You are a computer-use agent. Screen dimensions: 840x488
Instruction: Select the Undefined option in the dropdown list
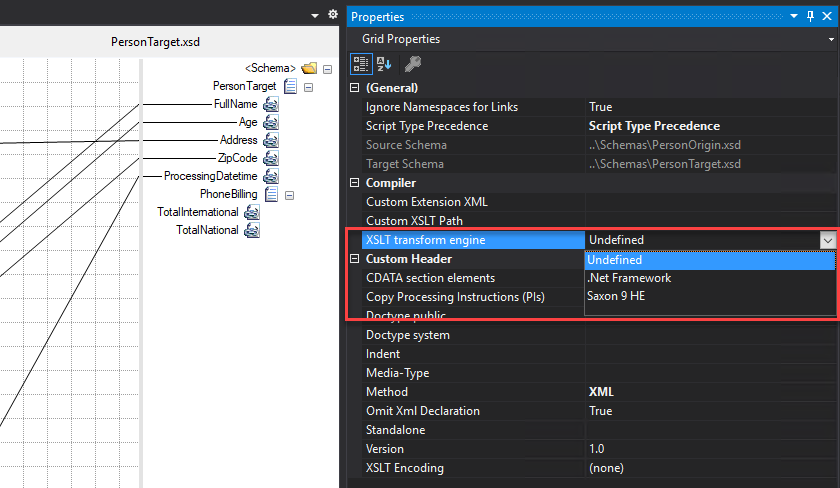click(616, 259)
